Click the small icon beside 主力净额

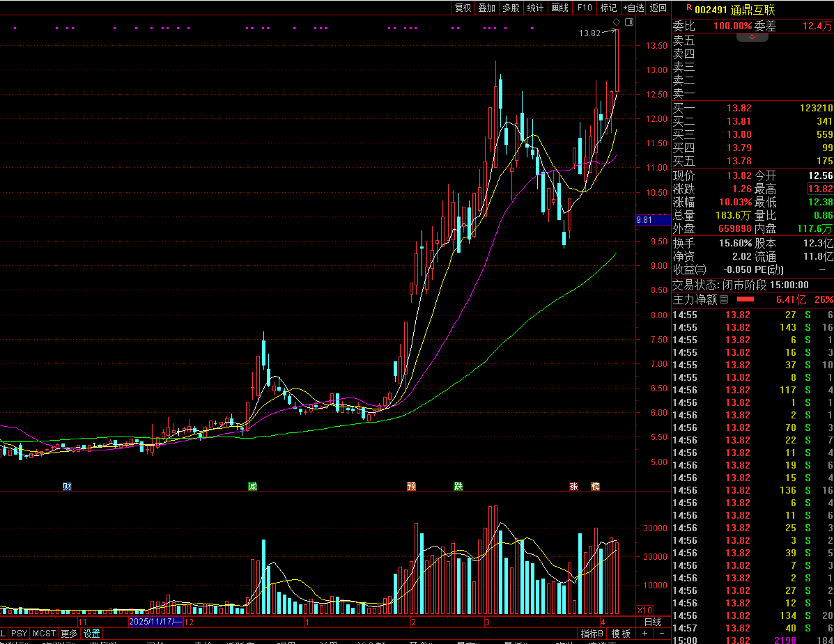724,299
